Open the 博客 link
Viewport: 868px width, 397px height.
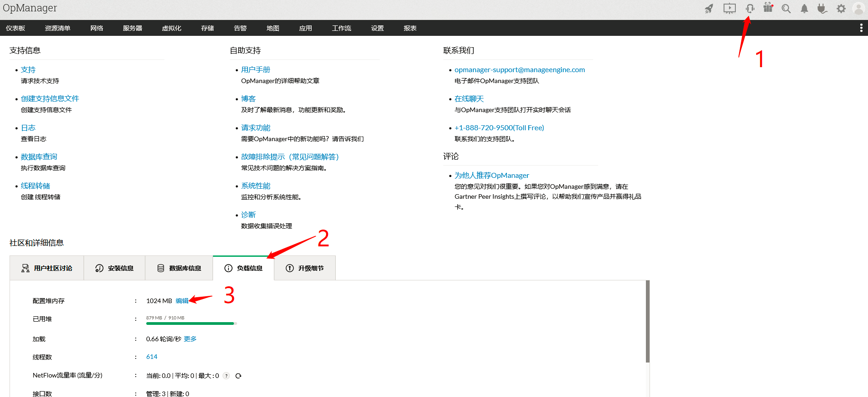[x=248, y=99]
